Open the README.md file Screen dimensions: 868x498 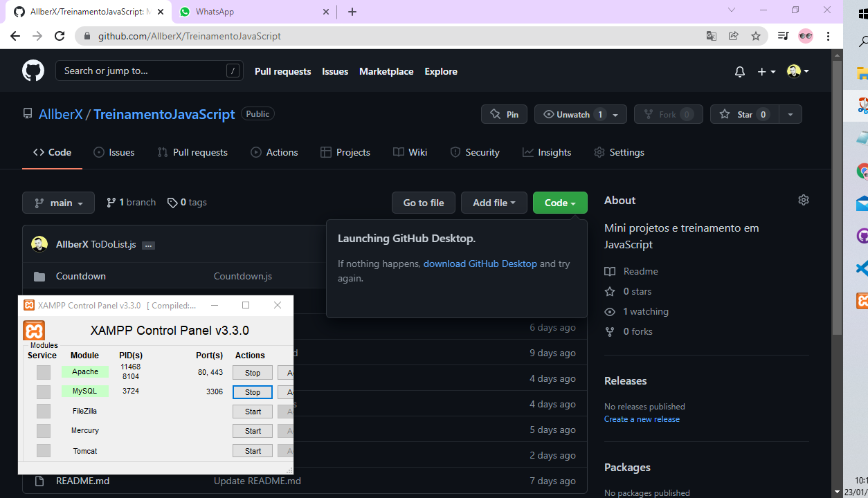tap(82, 481)
